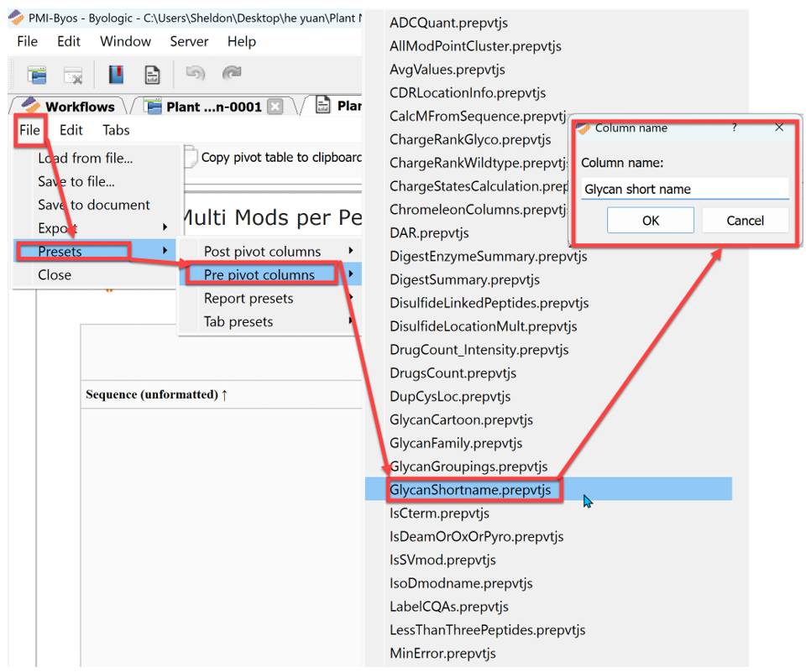
Task: Open the Server menu in menu bar
Action: pos(189,41)
